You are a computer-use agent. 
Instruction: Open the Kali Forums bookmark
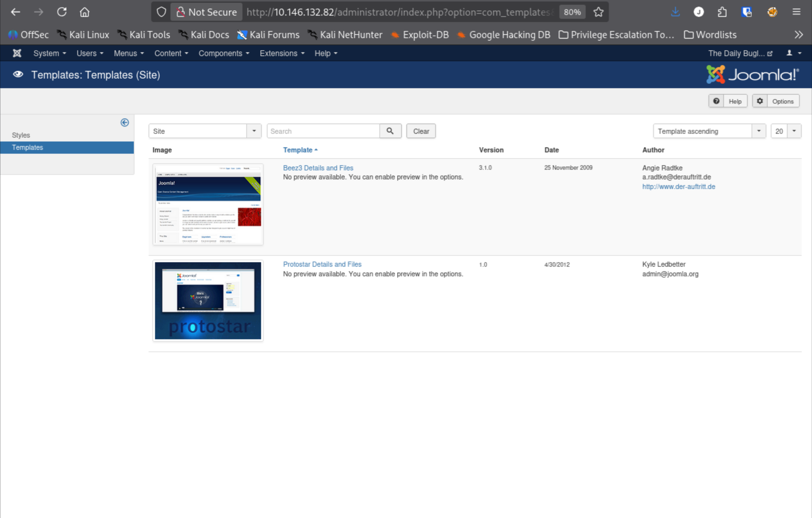coord(269,35)
